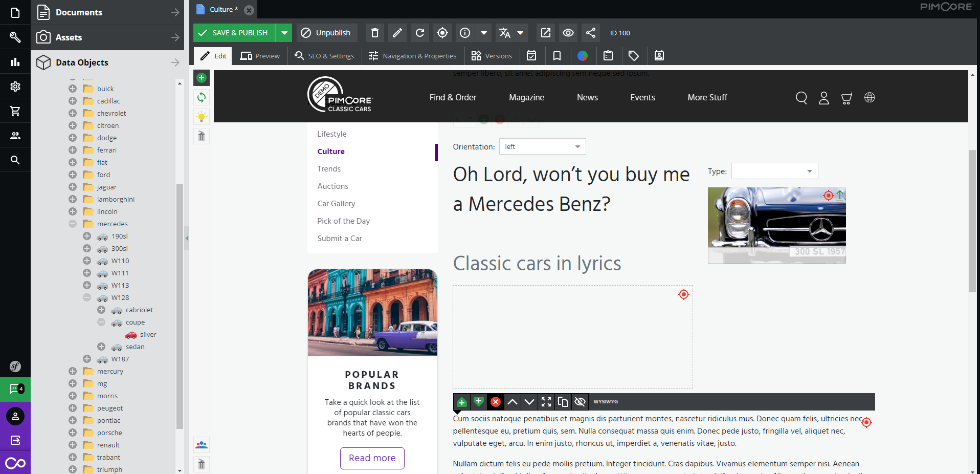Open the Search magnifier icon in sidebar
Viewport: 980px width, 474px height.
(x=15, y=160)
